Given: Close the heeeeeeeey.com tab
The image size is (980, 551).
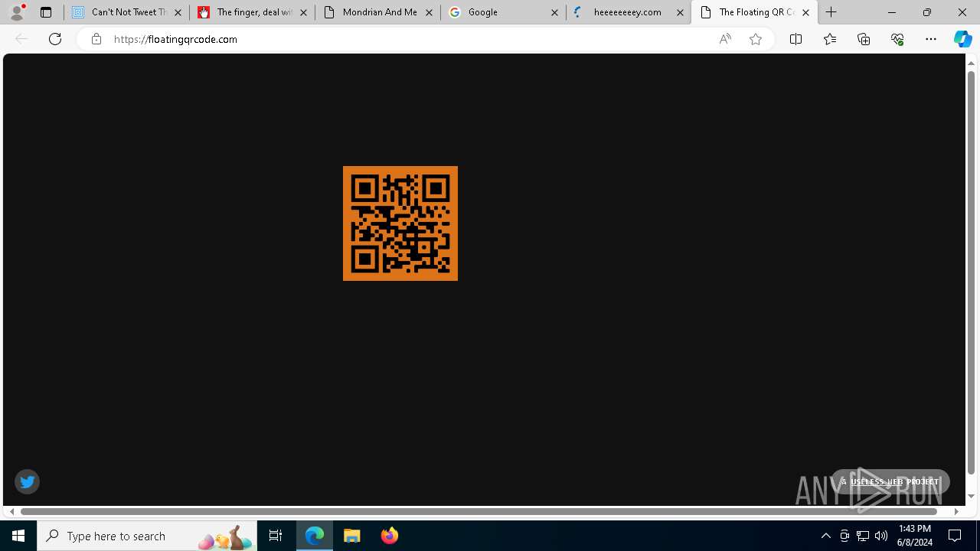Looking at the screenshot, I should [x=680, y=12].
